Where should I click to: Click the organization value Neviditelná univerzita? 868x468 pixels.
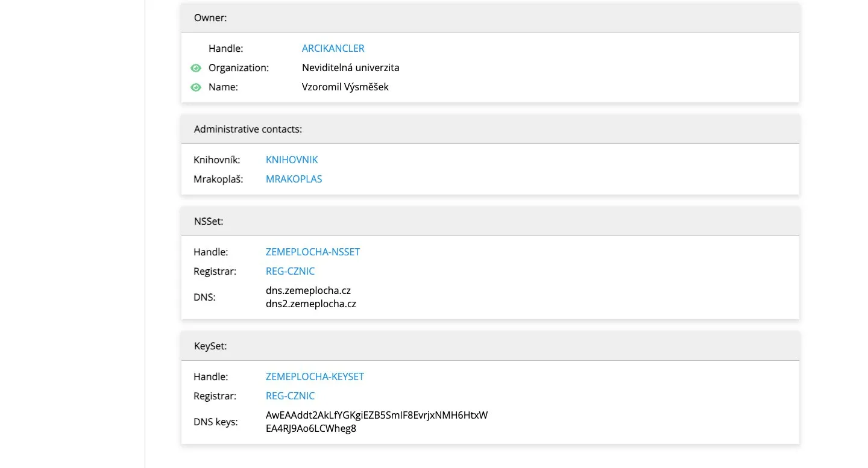(x=351, y=67)
